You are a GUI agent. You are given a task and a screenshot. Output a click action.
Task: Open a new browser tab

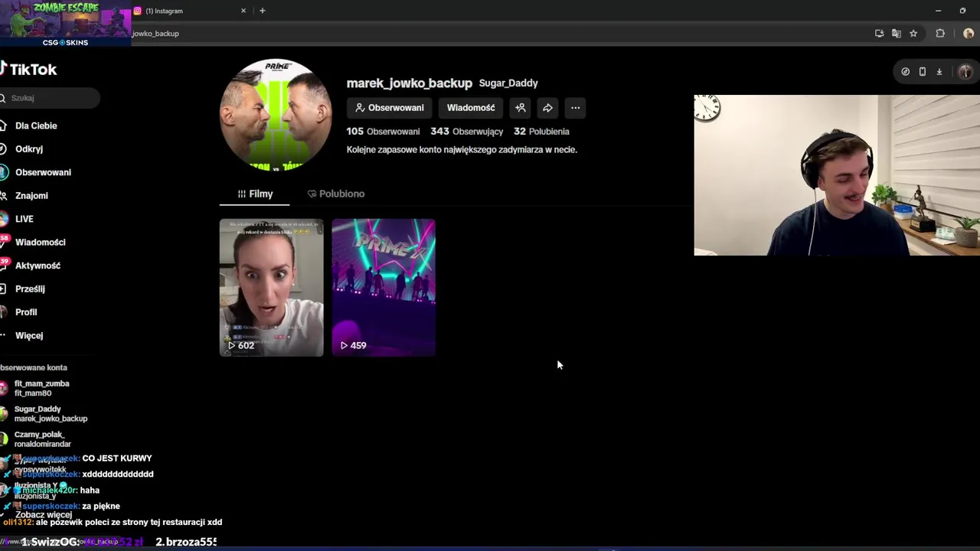262,11
